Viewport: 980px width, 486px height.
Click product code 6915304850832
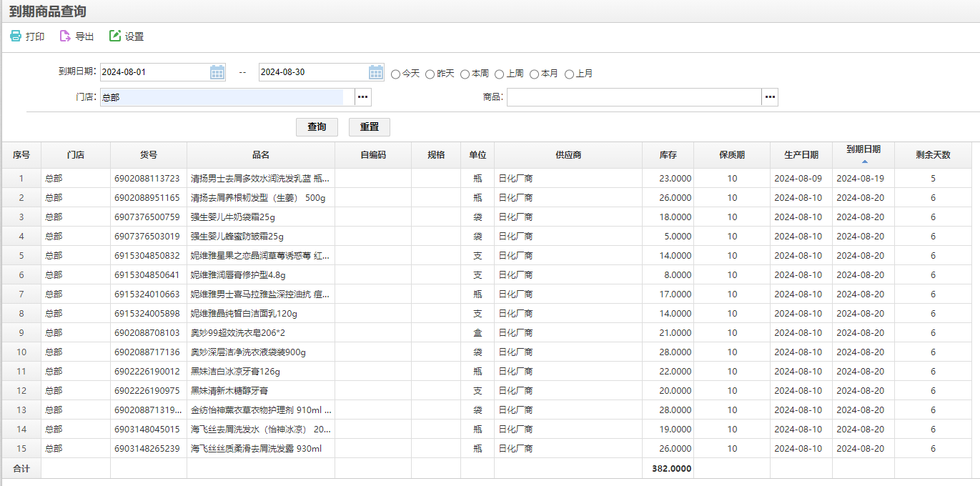pyautogui.click(x=147, y=255)
